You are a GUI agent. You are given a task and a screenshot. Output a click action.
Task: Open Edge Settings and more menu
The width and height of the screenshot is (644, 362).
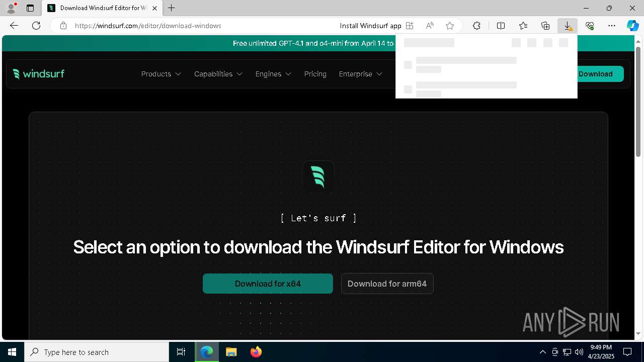pyautogui.click(x=612, y=26)
